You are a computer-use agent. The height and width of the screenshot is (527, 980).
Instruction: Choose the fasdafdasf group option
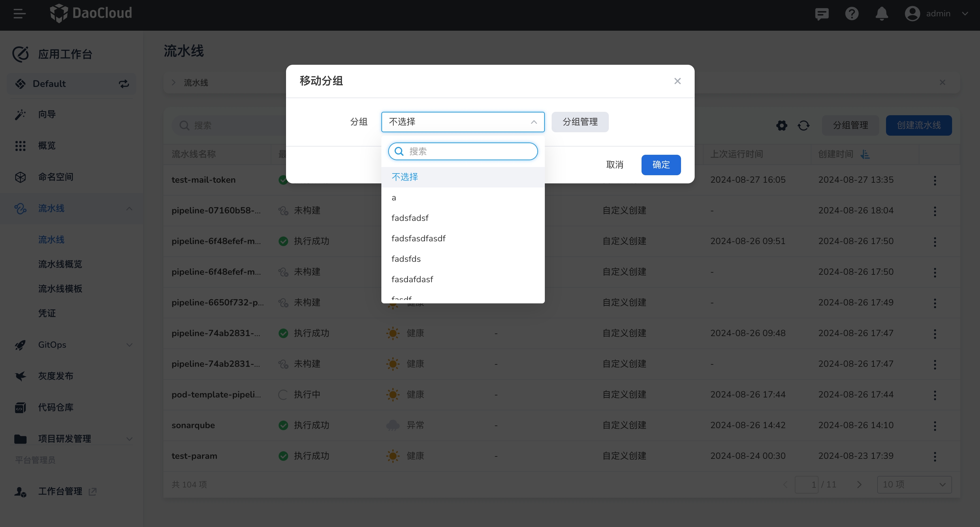pyautogui.click(x=412, y=279)
